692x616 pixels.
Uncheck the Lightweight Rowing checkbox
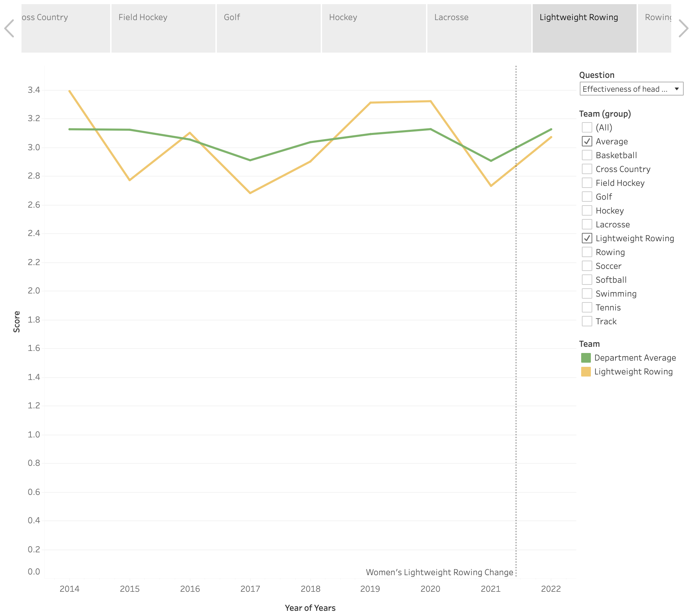(587, 238)
